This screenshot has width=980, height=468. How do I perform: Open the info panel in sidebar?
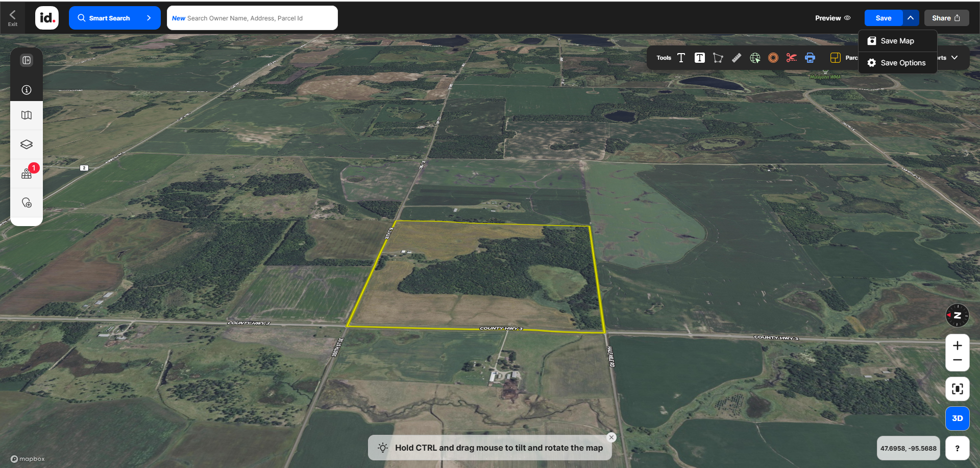coord(27,90)
